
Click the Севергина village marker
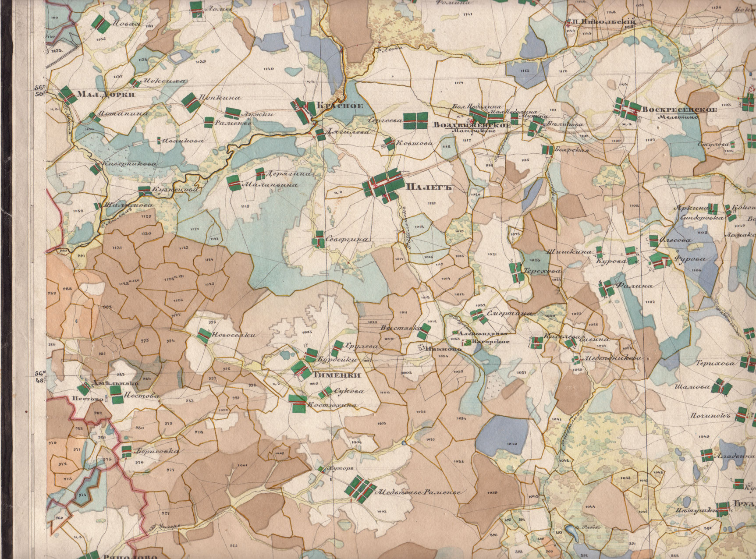click(319, 239)
